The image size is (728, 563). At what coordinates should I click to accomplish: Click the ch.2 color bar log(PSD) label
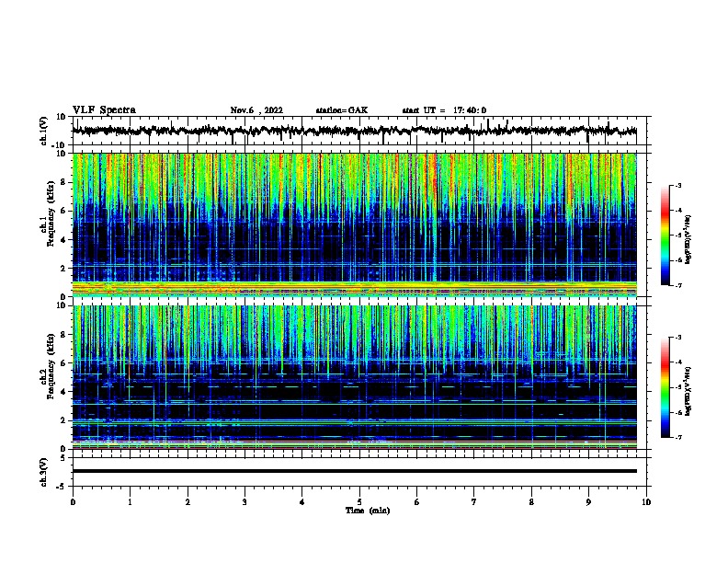(688, 391)
